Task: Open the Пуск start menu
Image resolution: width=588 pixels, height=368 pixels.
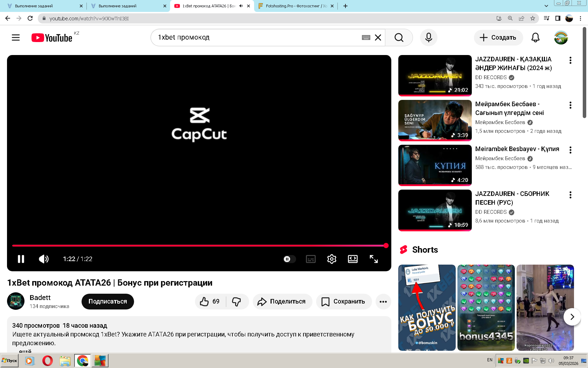Action: pos(10,361)
